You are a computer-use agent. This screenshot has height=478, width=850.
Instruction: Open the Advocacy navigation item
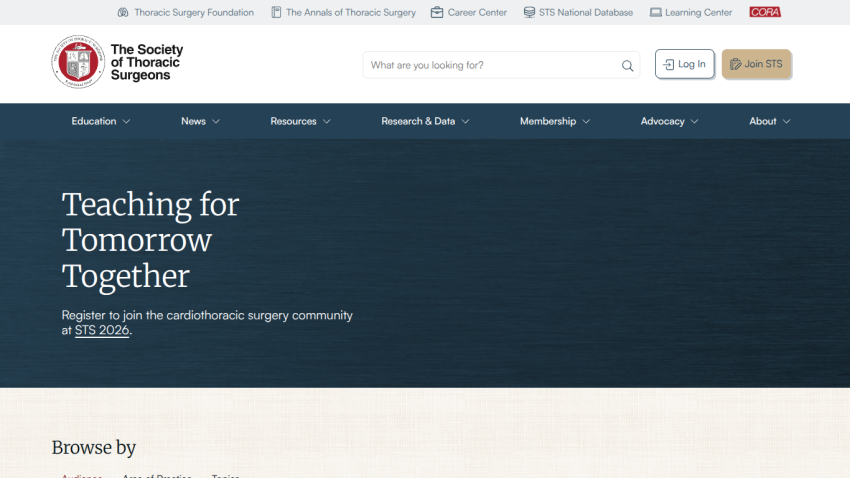[662, 121]
